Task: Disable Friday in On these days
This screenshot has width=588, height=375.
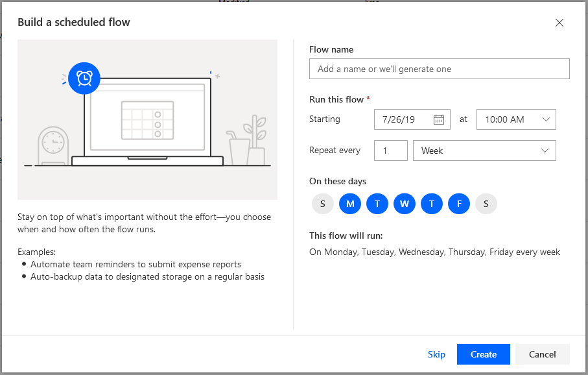Action: (x=459, y=204)
